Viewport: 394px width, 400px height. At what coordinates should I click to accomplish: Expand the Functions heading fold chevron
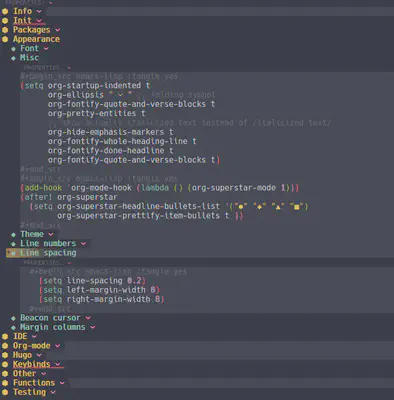click(x=62, y=383)
